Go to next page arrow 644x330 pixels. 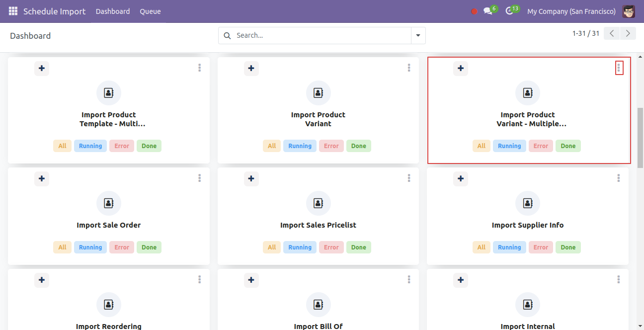point(628,33)
